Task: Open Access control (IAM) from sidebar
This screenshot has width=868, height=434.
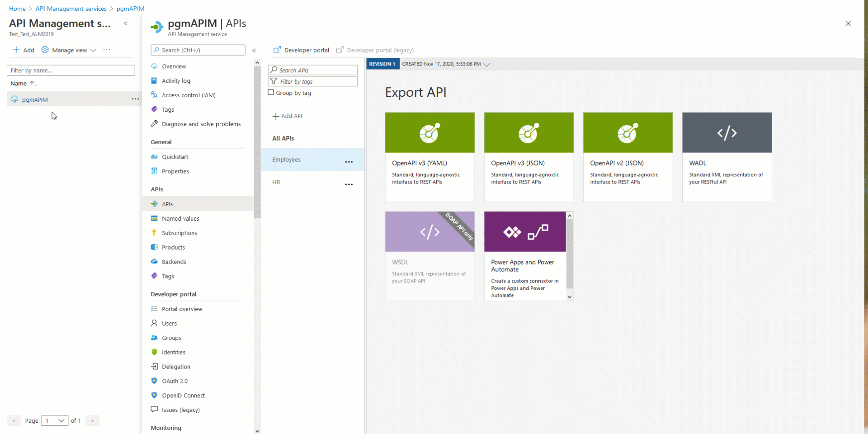Action: [189, 95]
